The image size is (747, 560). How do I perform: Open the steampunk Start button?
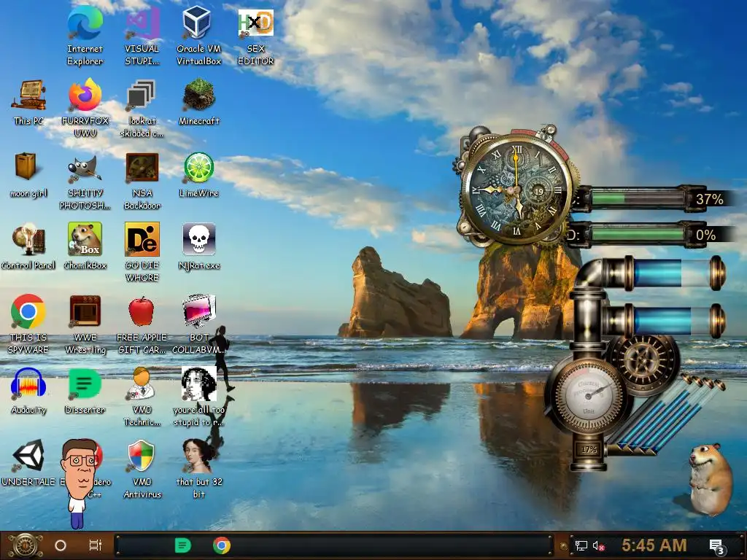click(26, 545)
